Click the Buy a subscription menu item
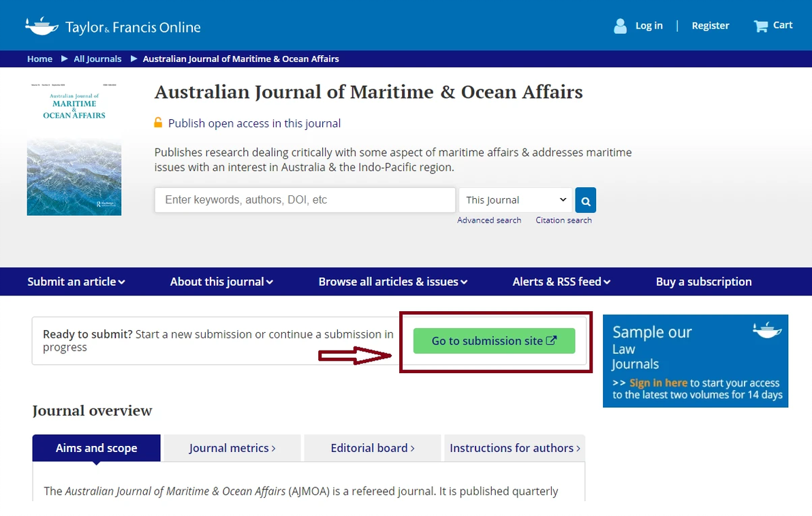Image resolution: width=812 pixels, height=516 pixels. tap(704, 282)
